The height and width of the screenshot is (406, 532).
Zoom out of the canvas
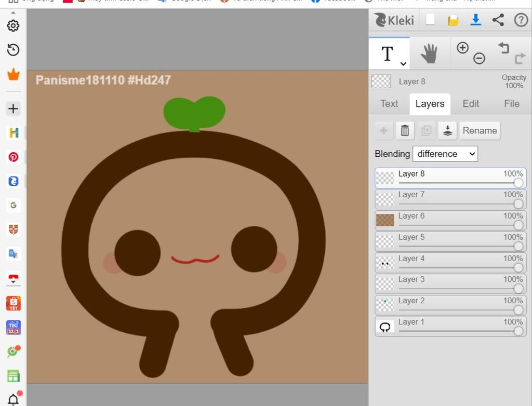pyautogui.click(x=479, y=58)
